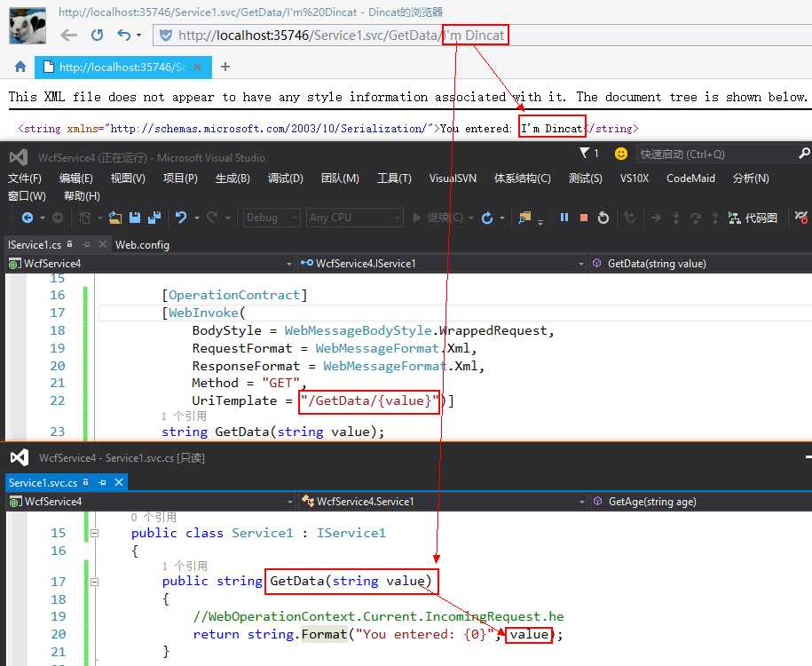Toggle pin on Service1.svc.cs tab
Image resolution: width=812 pixels, height=666 pixels.
pos(102,482)
